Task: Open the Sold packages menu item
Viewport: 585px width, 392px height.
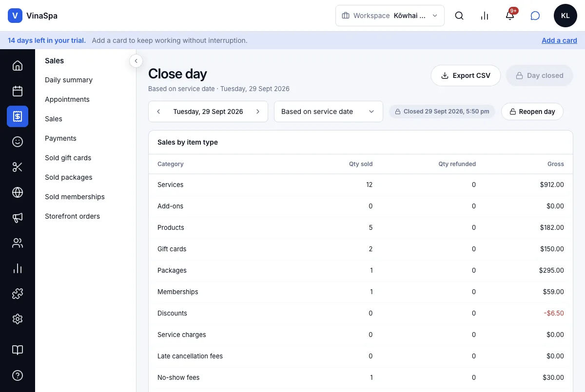Action: [x=69, y=177]
